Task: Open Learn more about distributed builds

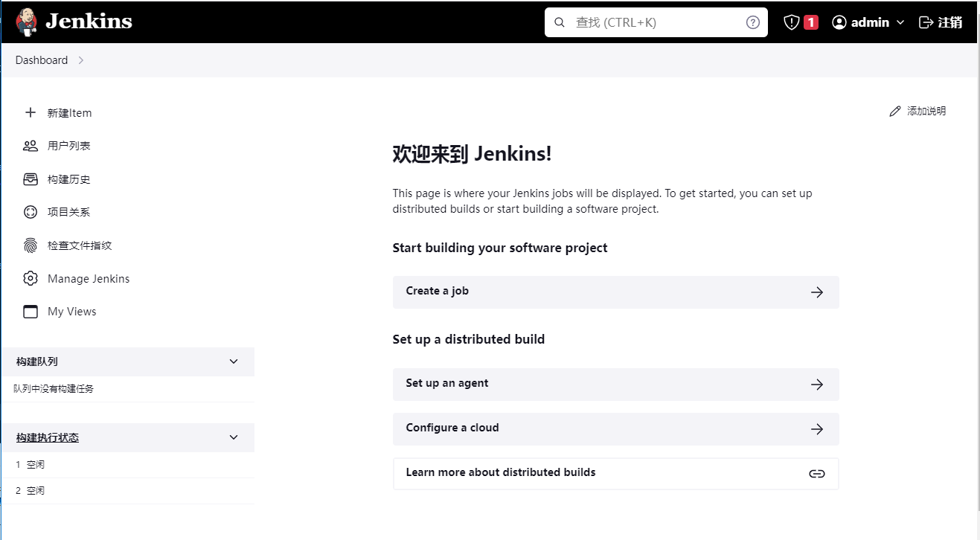Action: coord(615,473)
